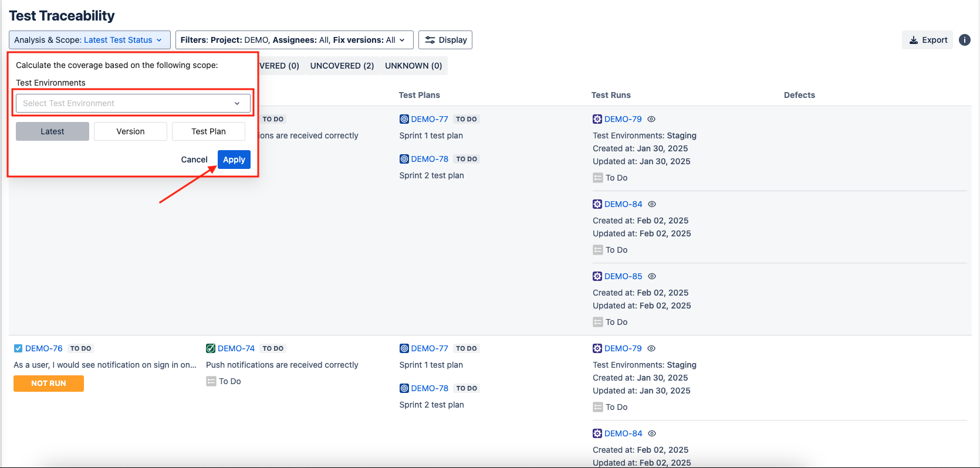This screenshot has height=468, width=980.
Task: Switch to the UNKNOWN (0) tab
Action: coord(413,66)
